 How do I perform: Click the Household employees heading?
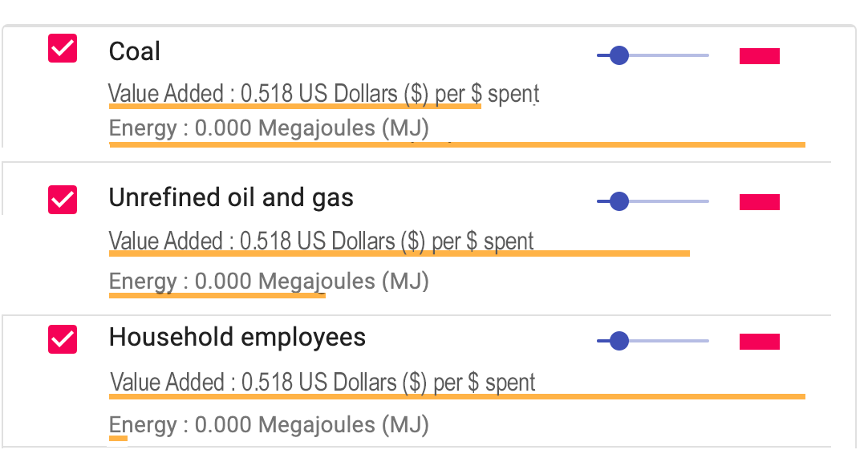tap(237, 338)
